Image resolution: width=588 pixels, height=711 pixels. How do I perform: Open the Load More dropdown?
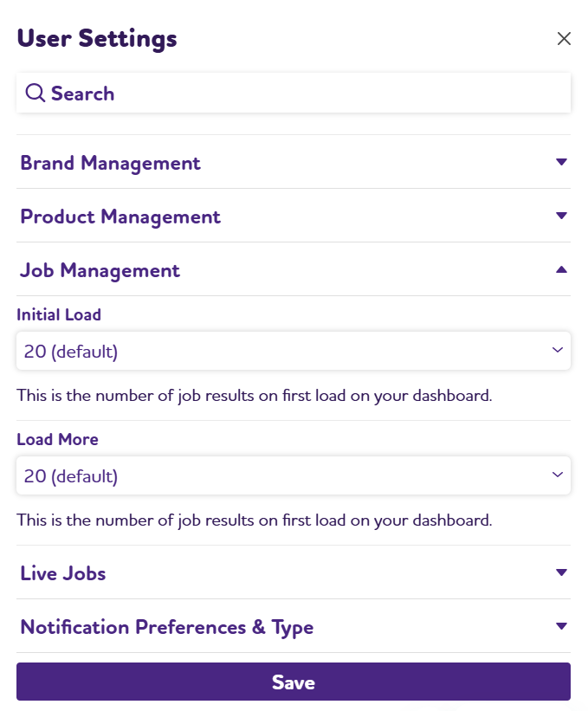(294, 475)
